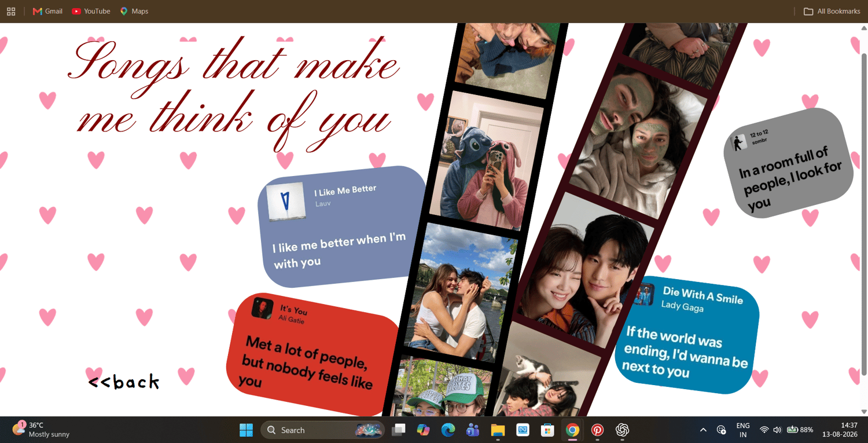Click the I Like Me Better album art
Screen dimensions: 868x443
pyautogui.click(x=286, y=202)
